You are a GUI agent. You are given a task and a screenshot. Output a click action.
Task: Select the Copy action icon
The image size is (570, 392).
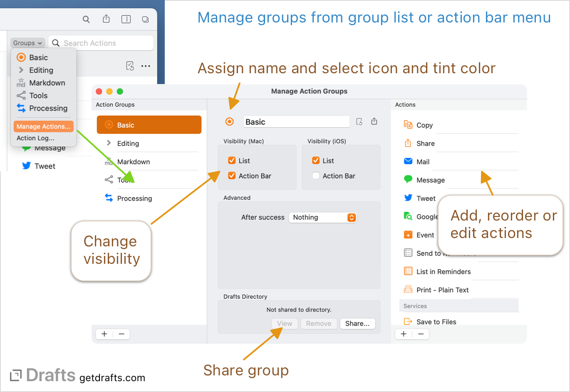tap(408, 125)
